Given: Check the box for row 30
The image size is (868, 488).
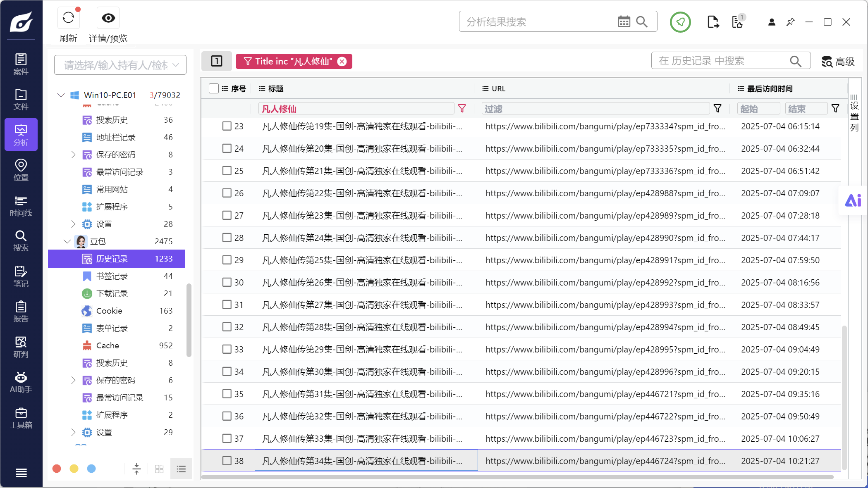Looking at the screenshot, I should 227,282.
